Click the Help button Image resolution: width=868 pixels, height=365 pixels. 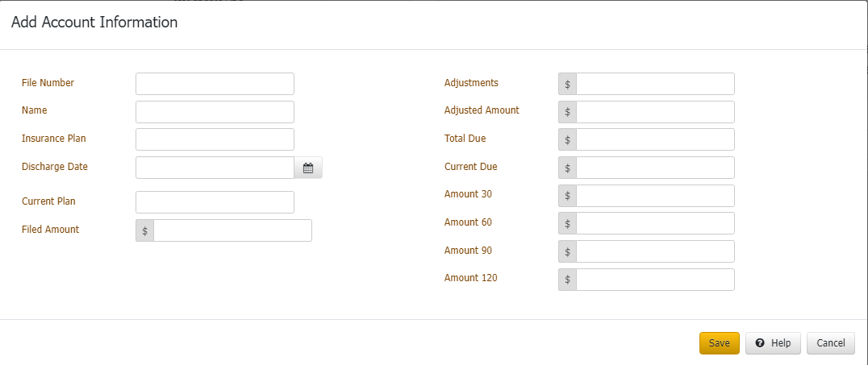pyautogui.click(x=773, y=343)
